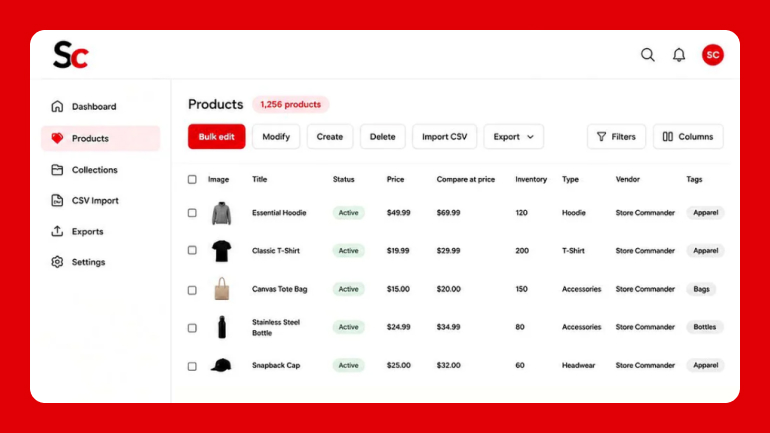Click the Canvas Tote Bag title

point(279,289)
